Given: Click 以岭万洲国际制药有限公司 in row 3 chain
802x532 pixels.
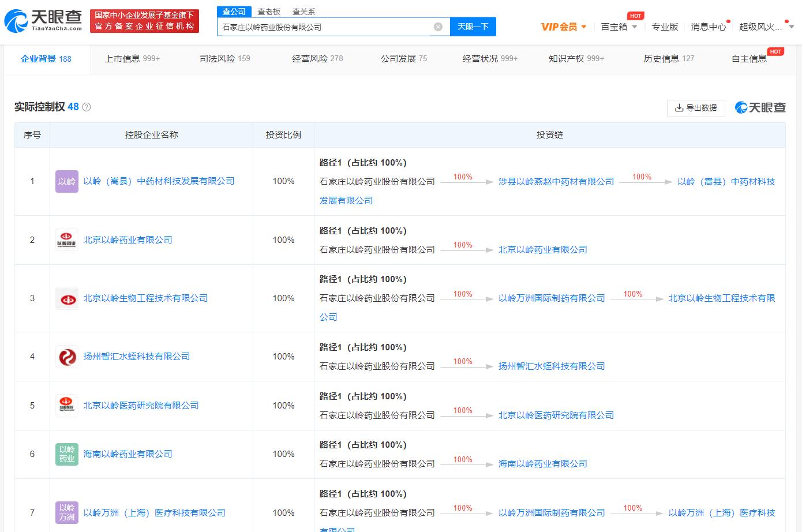Looking at the screenshot, I should coord(552,298).
